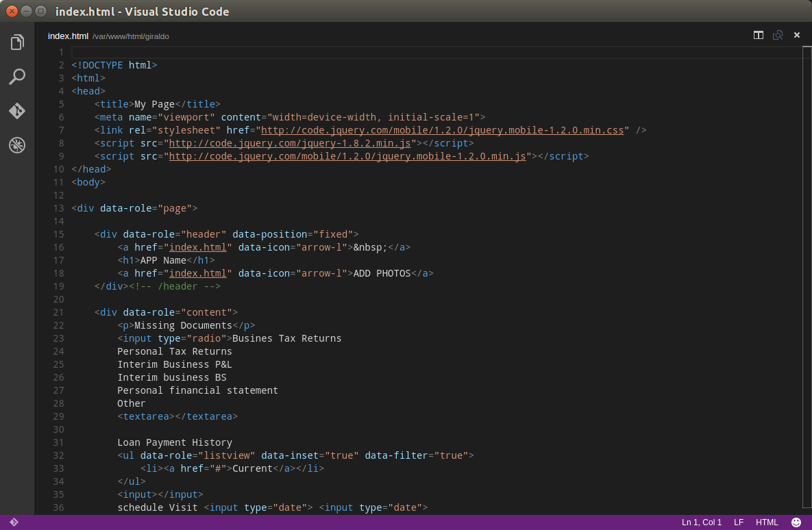Click line number 21 in gutter
Image resolution: width=812 pixels, height=530 pixels.
click(58, 312)
